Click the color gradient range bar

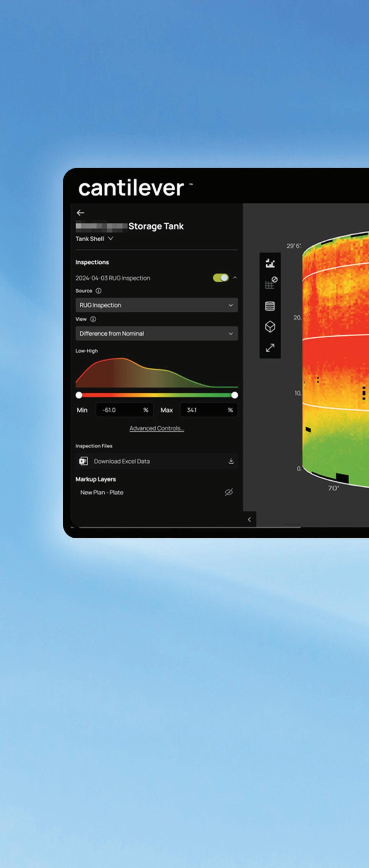(157, 395)
